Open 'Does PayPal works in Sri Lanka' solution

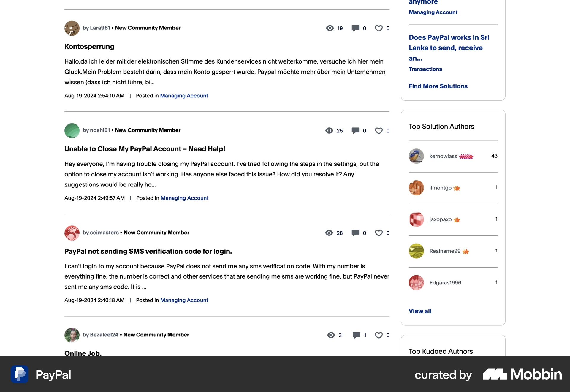449,48
